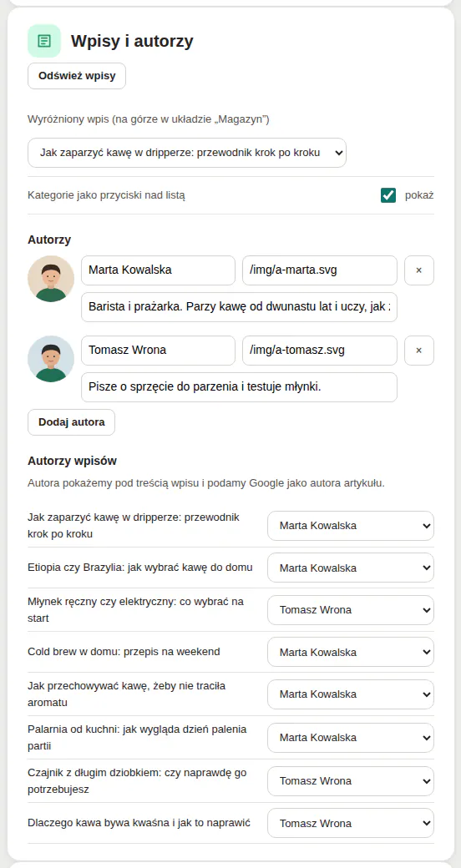Viewport: 461px width, 868px height.
Task: Click label 'Kategorie jako przyciski nad listą'
Action: click(x=106, y=195)
